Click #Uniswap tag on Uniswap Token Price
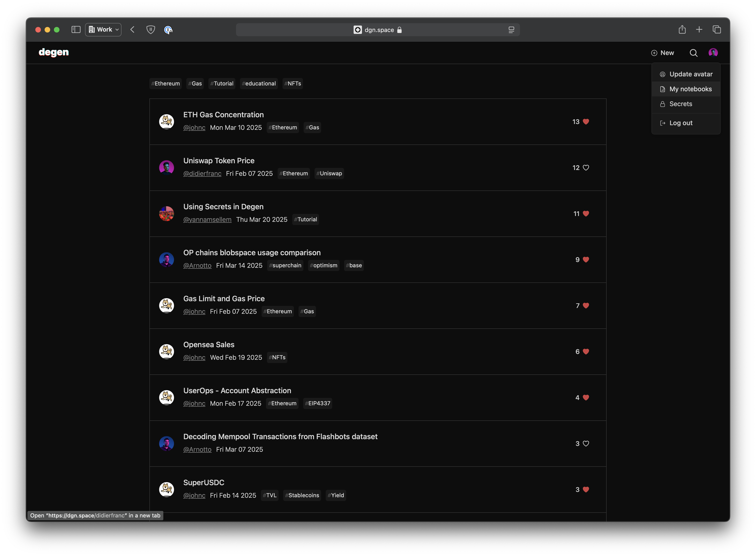This screenshot has height=556, width=756. (x=329, y=173)
